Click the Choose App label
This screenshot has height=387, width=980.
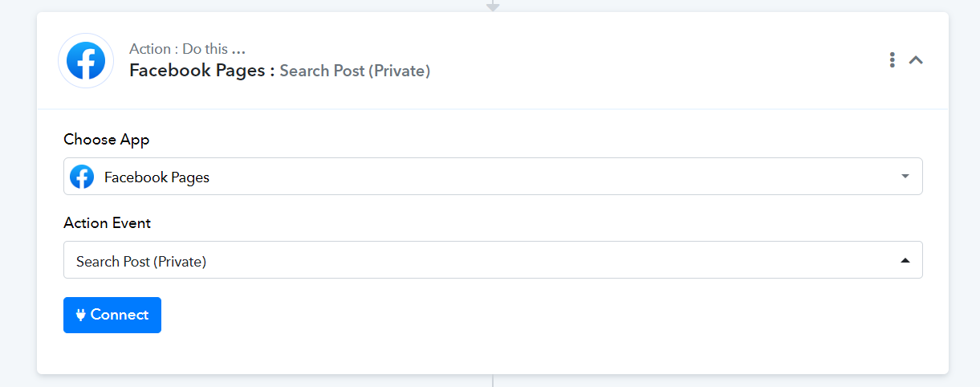[107, 140]
